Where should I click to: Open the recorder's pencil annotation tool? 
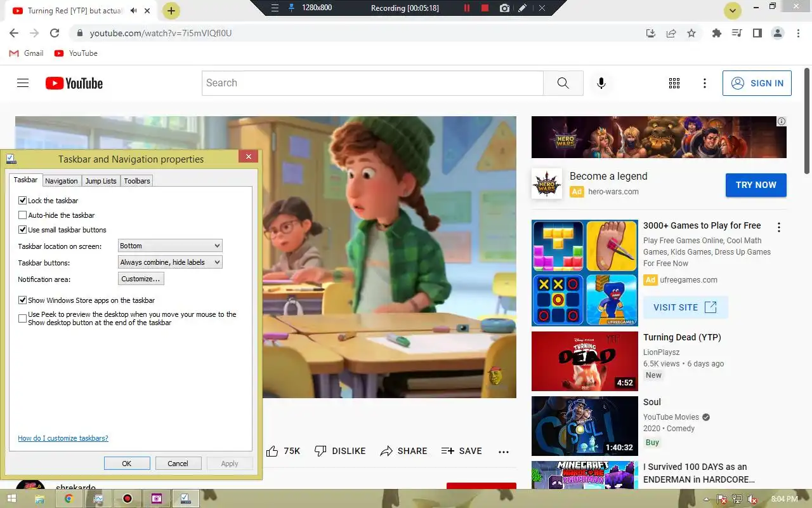pyautogui.click(x=522, y=8)
